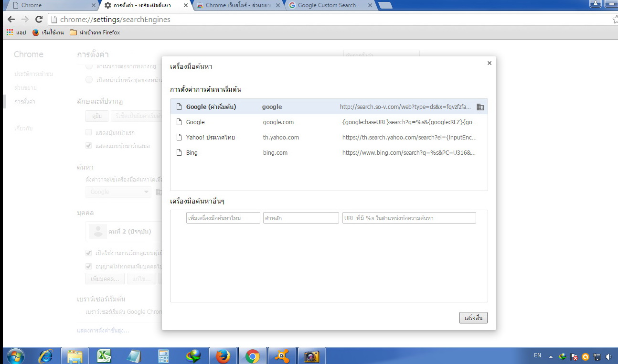Open Internet Download Manager on the taskbar
Screen dimensions: 618x364
pos(193,356)
